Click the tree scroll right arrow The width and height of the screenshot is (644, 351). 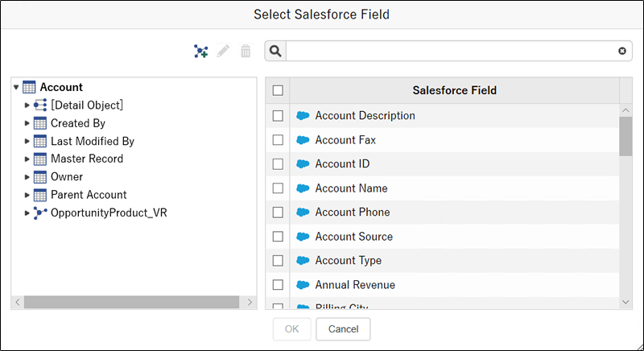250,302
